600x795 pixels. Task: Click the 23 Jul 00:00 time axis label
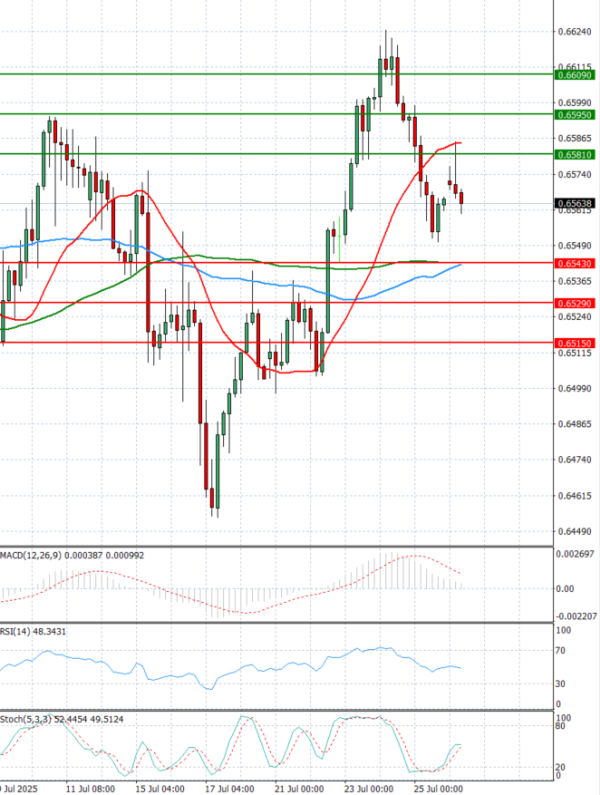pyautogui.click(x=368, y=789)
